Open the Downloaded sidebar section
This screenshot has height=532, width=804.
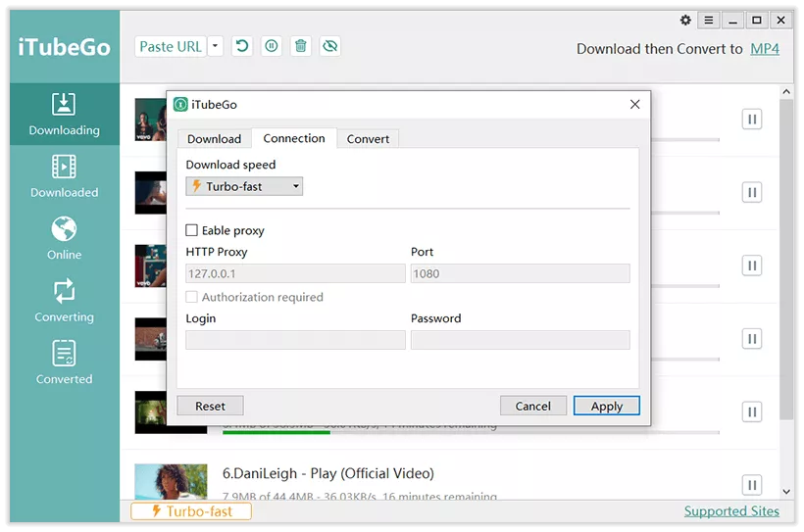click(x=64, y=177)
